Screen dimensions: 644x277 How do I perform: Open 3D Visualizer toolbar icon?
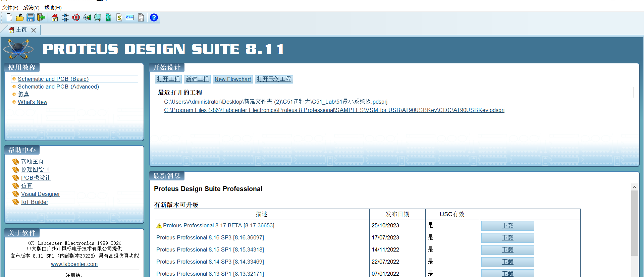[x=87, y=17]
